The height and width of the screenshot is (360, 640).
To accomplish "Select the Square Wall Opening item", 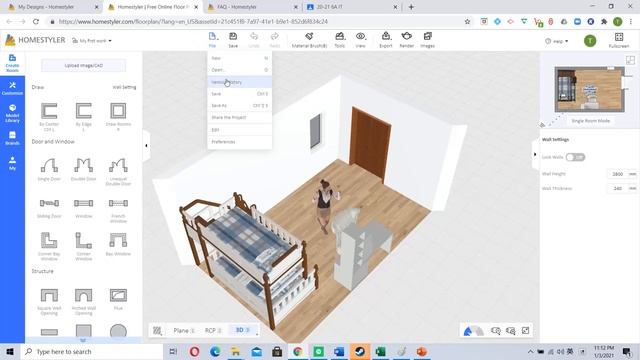I will click(x=49, y=301).
